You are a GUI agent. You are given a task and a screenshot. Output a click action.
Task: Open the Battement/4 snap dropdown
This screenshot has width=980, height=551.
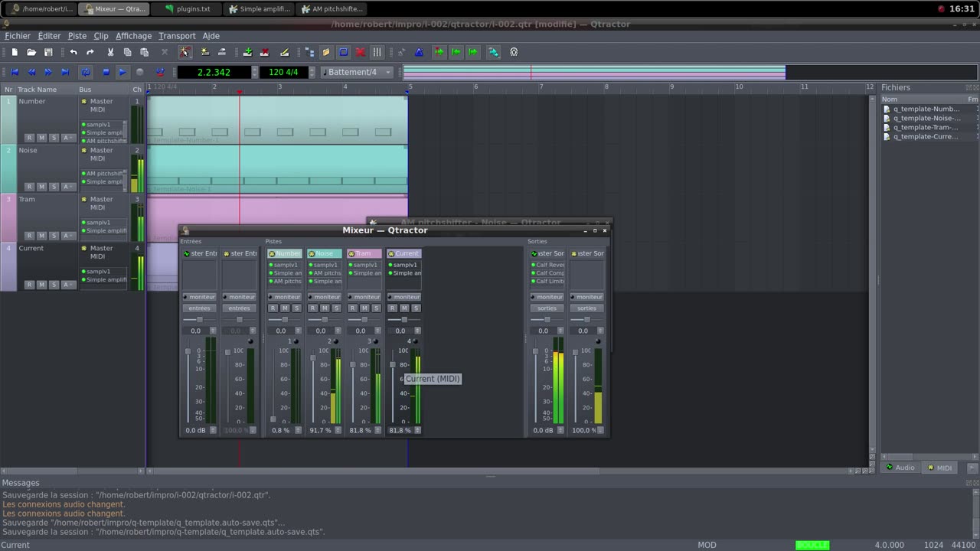pyautogui.click(x=358, y=72)
